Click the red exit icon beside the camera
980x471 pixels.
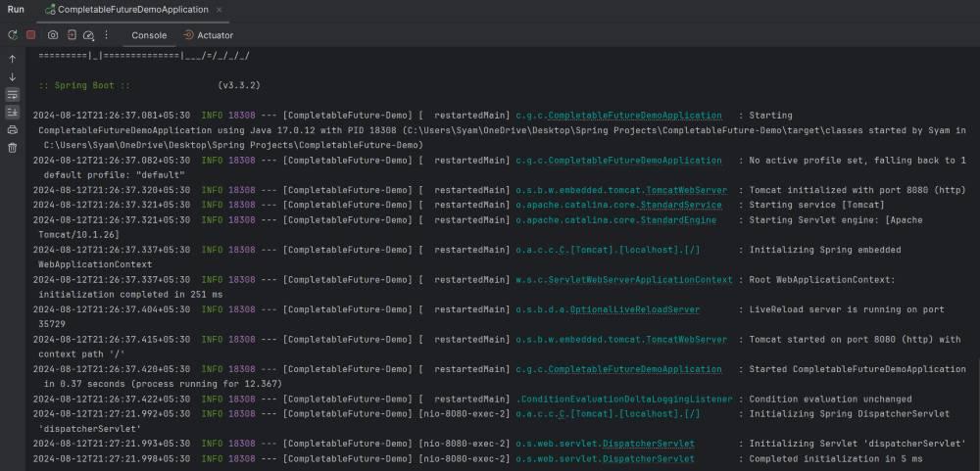pos(72,35)
